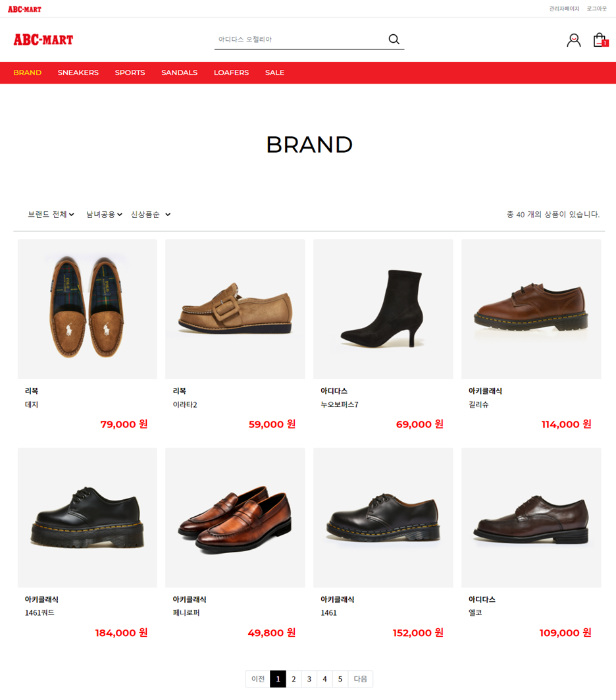This screenshot has width=616, height=700.
Task: Click the 로그아웃 logout link
Action: 596,9
